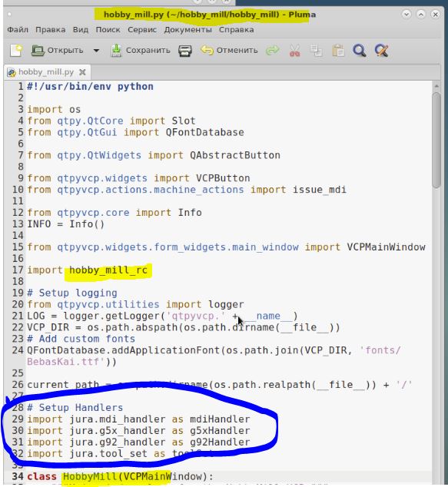Open Find with magnifier icon
This screenshot has height=487, width=448.
click(x=360, y=51)
